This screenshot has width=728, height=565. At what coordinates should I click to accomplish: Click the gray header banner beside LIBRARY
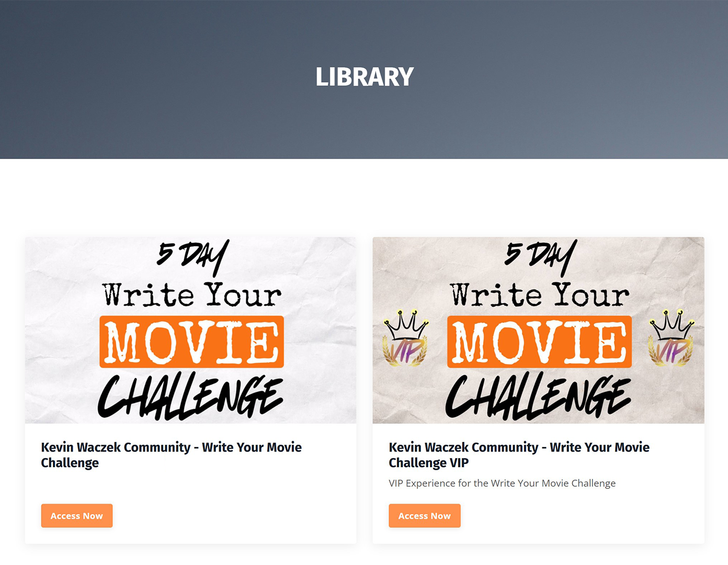575,78
